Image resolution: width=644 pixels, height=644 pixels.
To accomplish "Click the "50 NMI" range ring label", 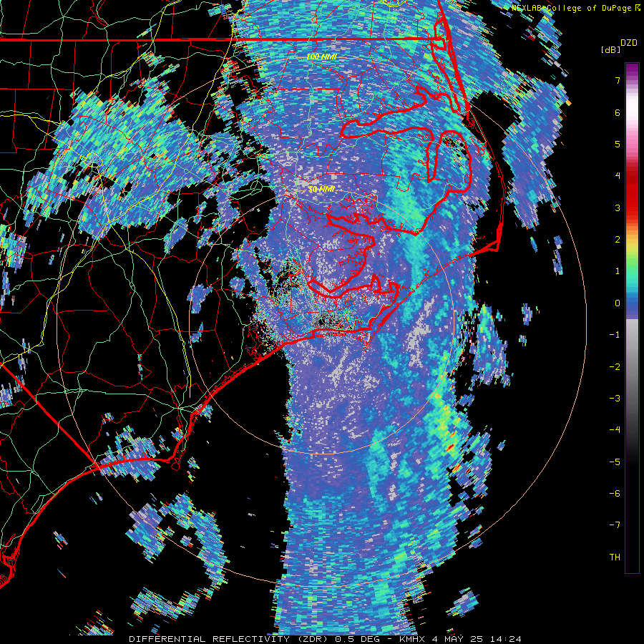I will [x=321, y=190].
